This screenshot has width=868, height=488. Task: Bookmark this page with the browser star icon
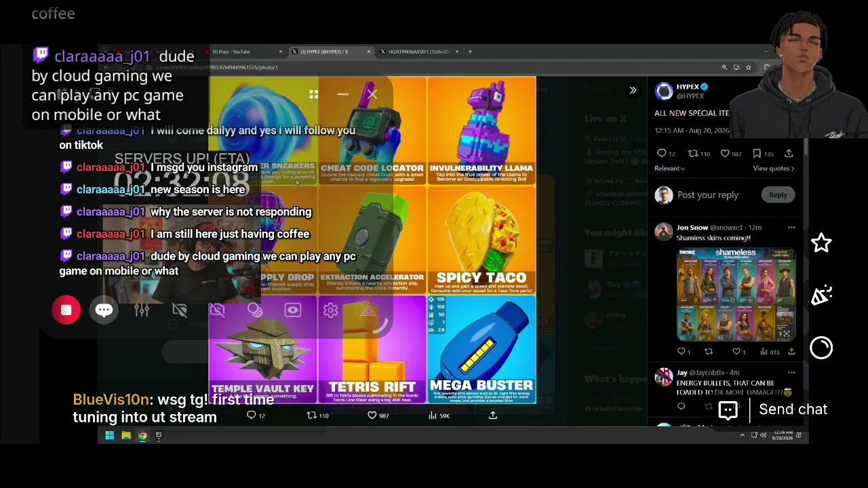pyautogui.click(x=748, y=67)
